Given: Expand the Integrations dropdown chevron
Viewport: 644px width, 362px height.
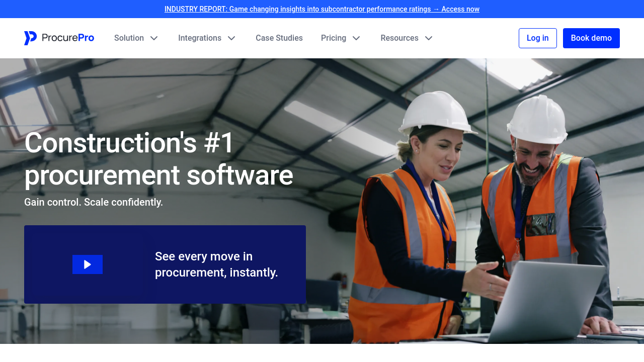Looking at the screenshot, I should click(x=231, y=38).
